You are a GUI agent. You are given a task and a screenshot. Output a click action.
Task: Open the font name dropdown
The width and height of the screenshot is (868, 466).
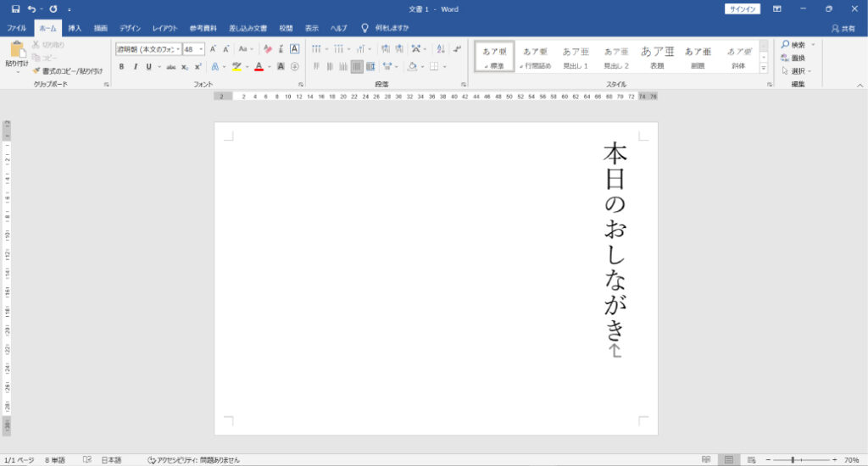pyautogui.click(x=178, y=49)
